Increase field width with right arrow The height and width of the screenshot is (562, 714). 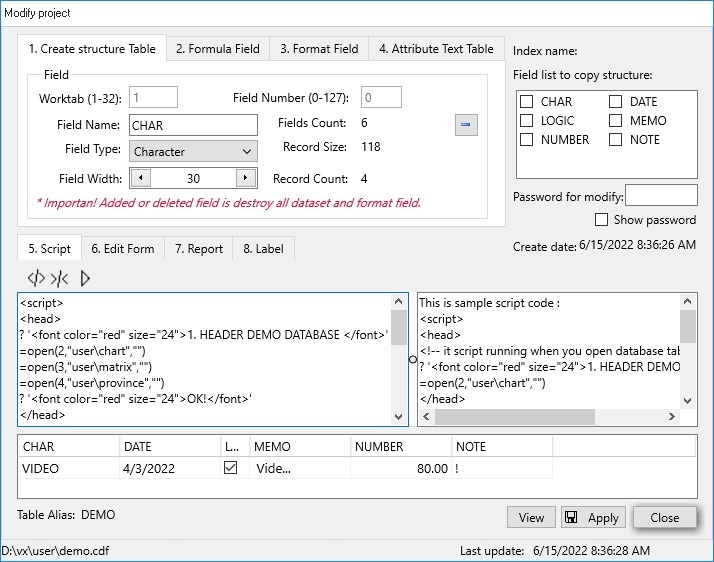[246, 179]
